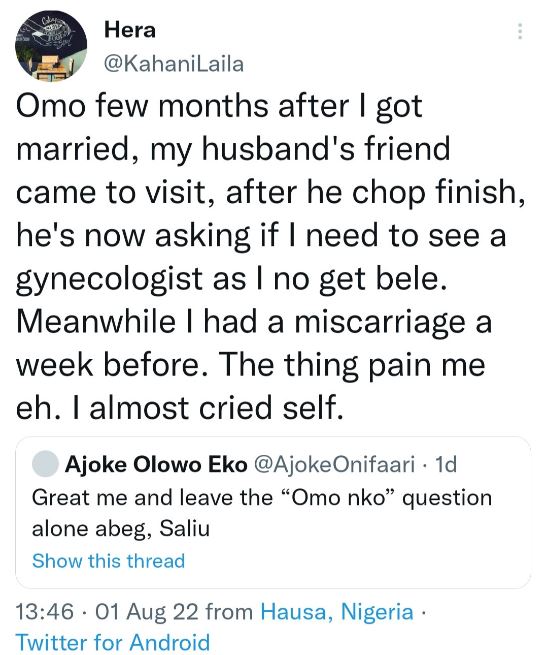Click the word miscarriage in the tweet

tap(380, 323)
